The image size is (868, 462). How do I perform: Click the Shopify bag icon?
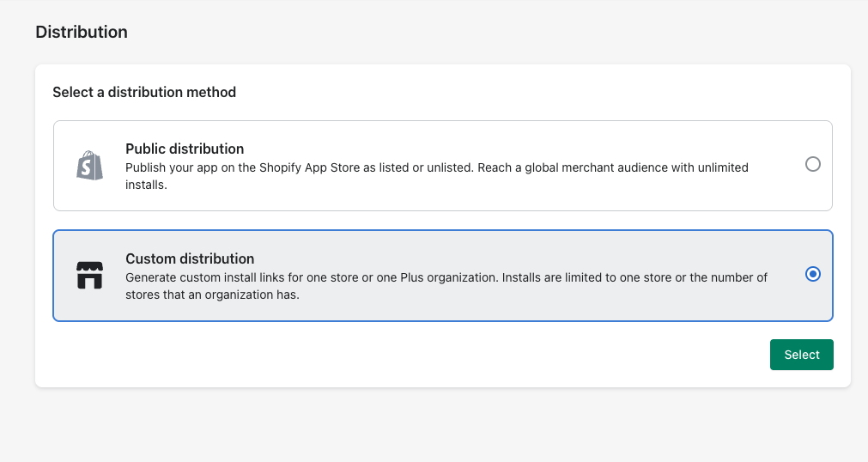pyautogui.click(x=89, y=165)
